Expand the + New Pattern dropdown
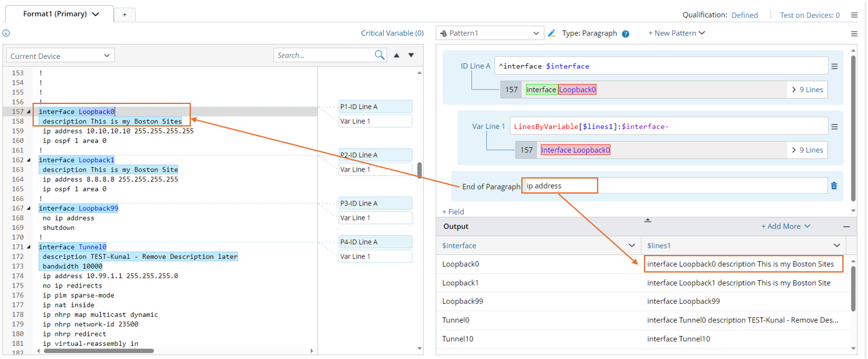This screenshot has width=868, height=359. [x=677, y=33]
